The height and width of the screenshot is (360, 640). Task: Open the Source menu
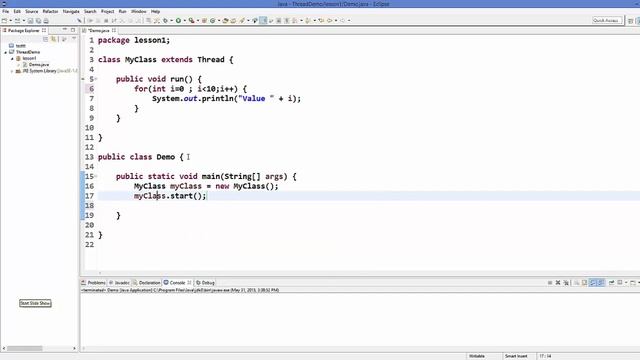[31, 11]
